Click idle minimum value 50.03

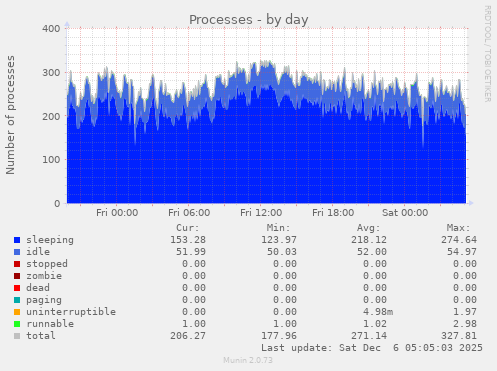[x=282, y=252]
